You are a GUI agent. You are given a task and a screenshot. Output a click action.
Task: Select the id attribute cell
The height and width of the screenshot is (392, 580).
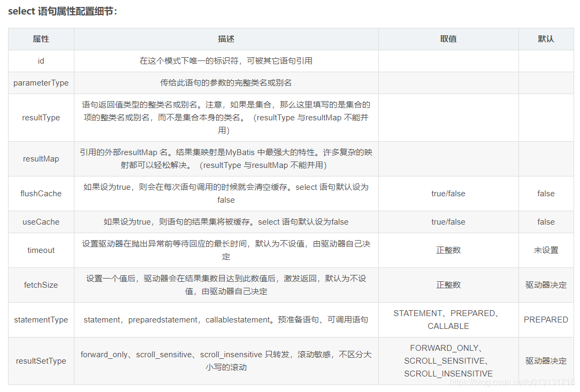click(x=41, y=61)
